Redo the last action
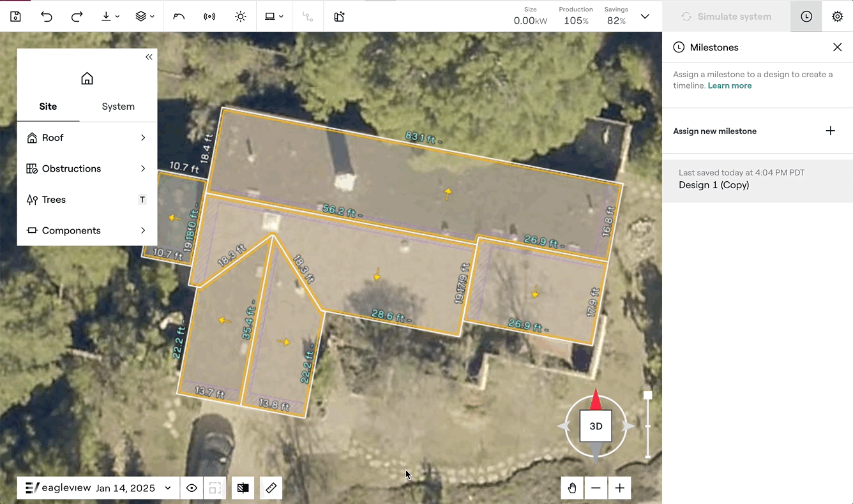 click(x=77, y=17)
